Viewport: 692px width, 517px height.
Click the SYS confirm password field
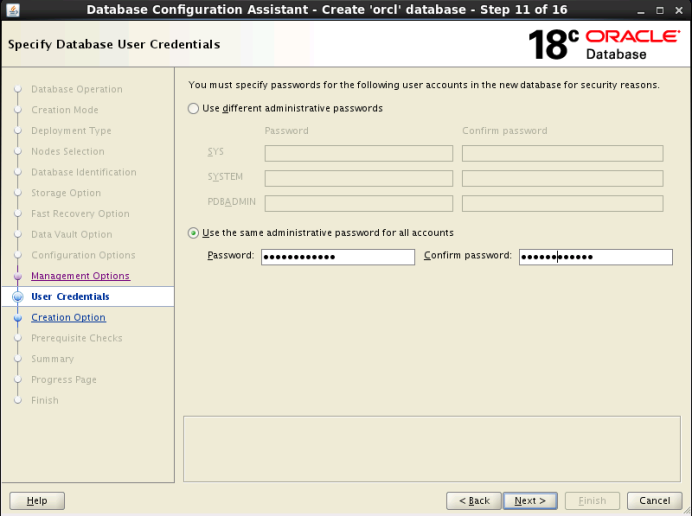563,154
